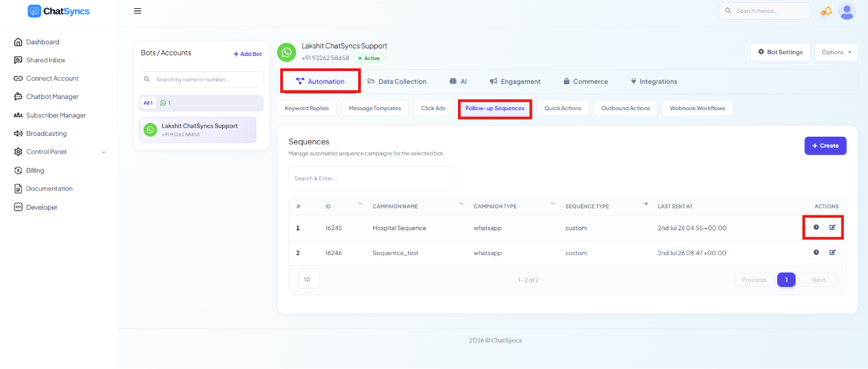
Task: Open the Message Templates sub-tab
Action: click(375, 108)
